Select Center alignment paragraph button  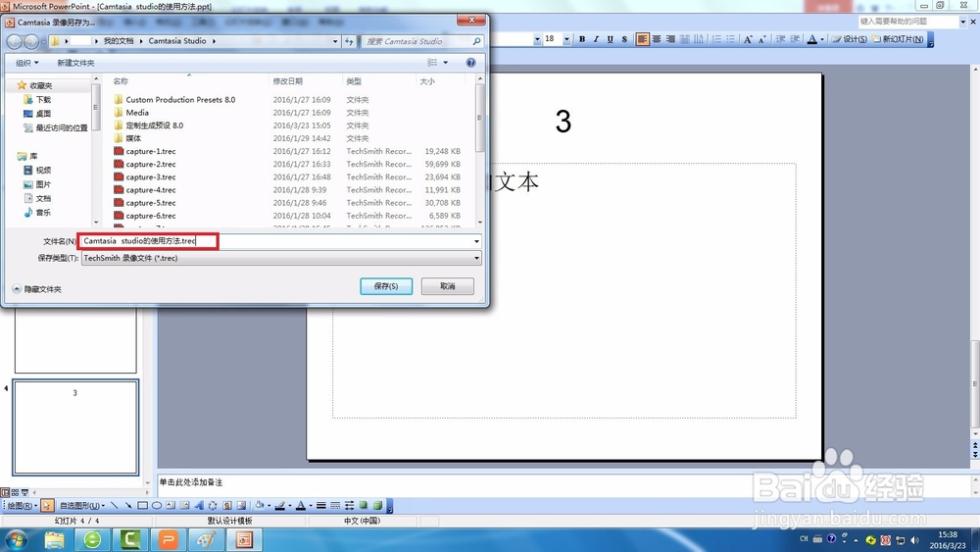tap(657, 39)
